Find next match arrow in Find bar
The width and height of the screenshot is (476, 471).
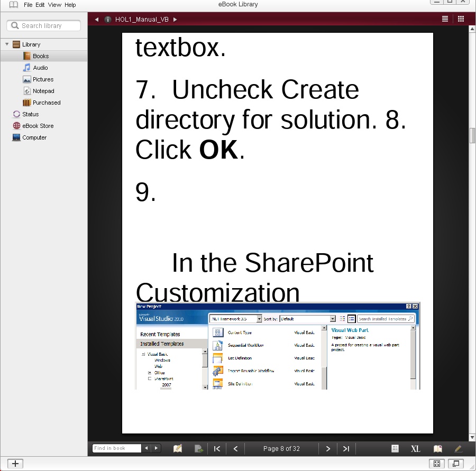(x=156, y=448)
